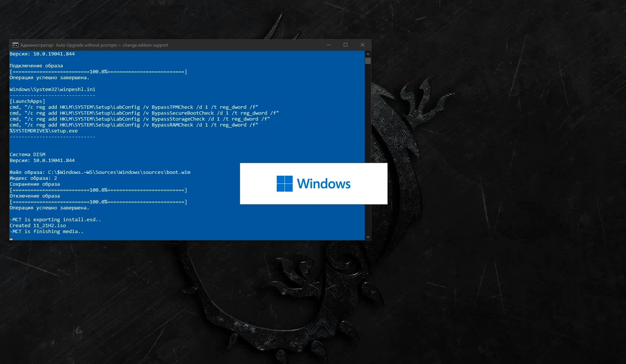Click the BypassSecureBootCheck registry command line
The image size is (626, 364).
(x=144, y=113)
